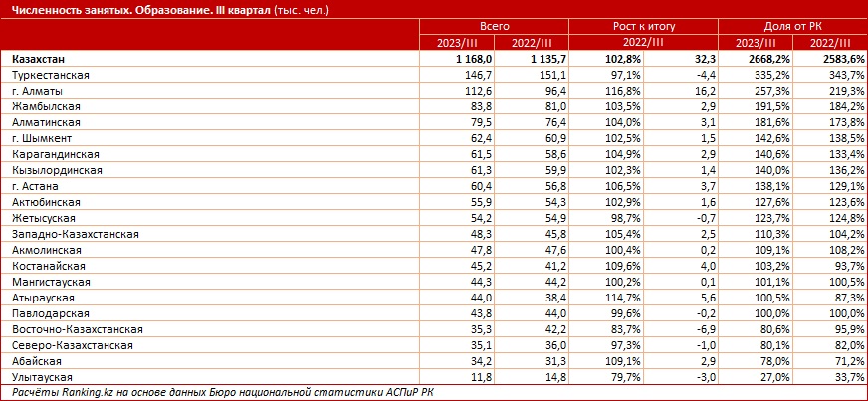Click the Kazakhstan total value '1 168,0'
Image resolution: width=868 pixels, height=401 pixels.
[472, 59]
